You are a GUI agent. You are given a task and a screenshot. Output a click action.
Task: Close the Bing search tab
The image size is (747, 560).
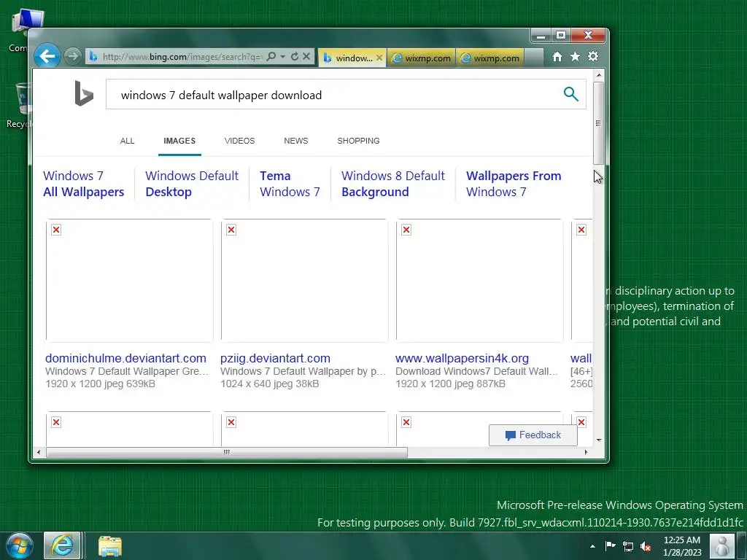coord(379,58)
